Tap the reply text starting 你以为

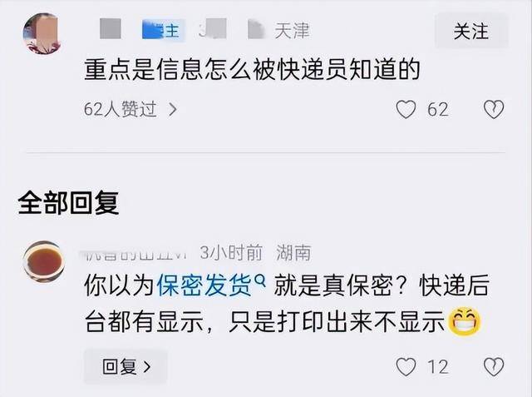287,304
